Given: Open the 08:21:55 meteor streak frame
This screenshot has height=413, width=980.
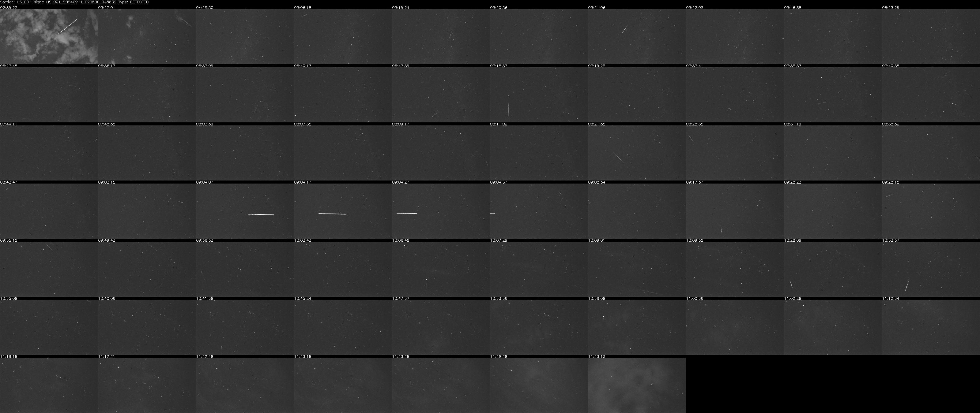Looking at the screenshot, I should tap(637, 153).
